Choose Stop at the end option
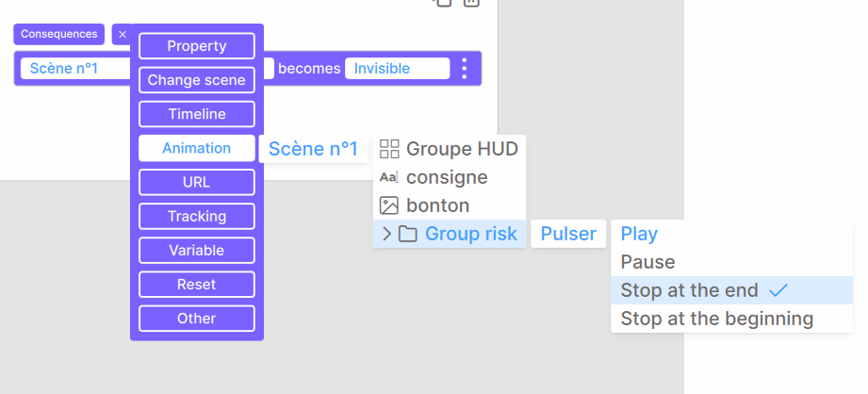This screenshot has height=394, width=868. 676,290
